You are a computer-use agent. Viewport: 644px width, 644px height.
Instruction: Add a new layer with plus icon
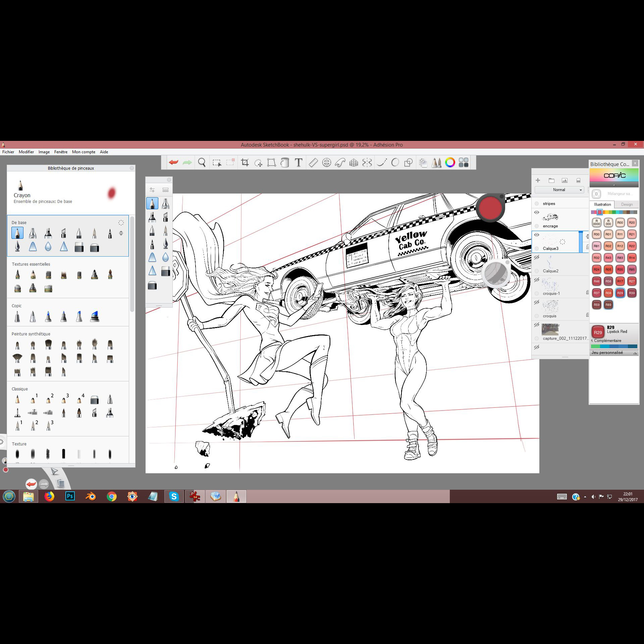pyautogui.click(x=538, y=180)
